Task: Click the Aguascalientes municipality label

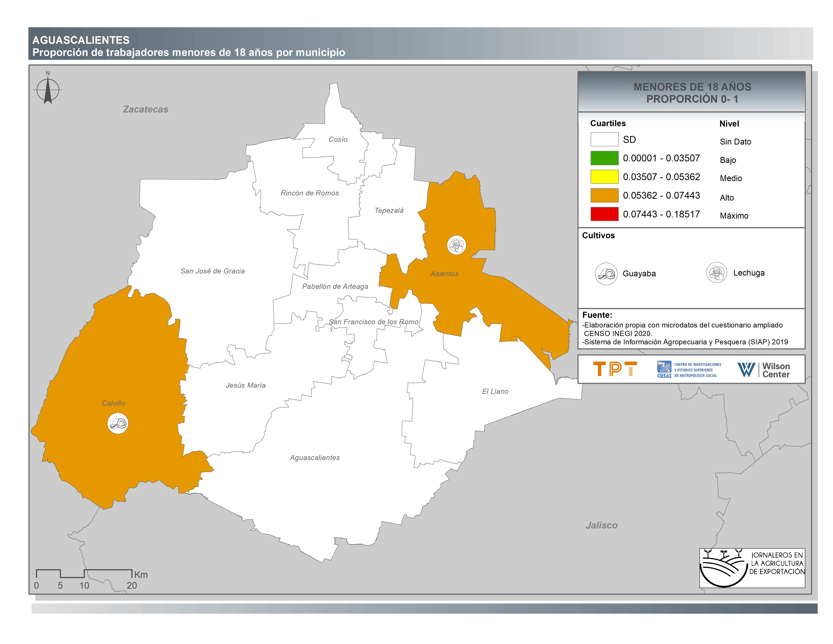Action: coord(315,457)
